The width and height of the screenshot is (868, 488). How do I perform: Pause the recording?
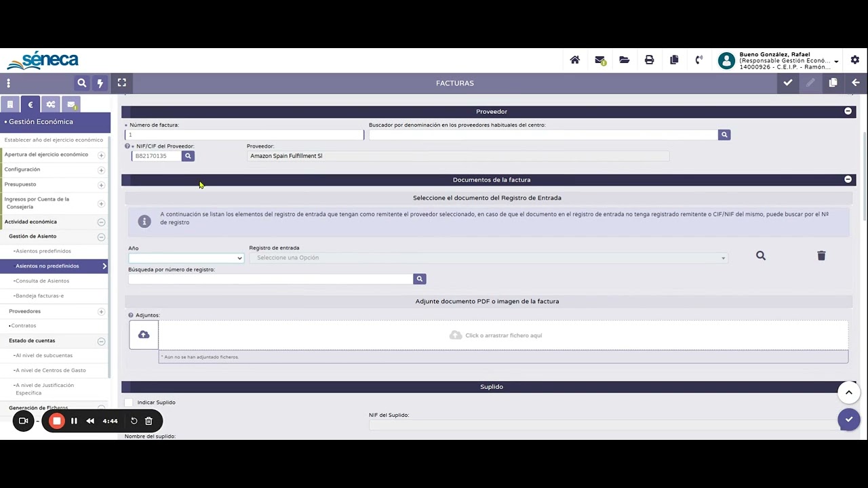pos(74,421)
